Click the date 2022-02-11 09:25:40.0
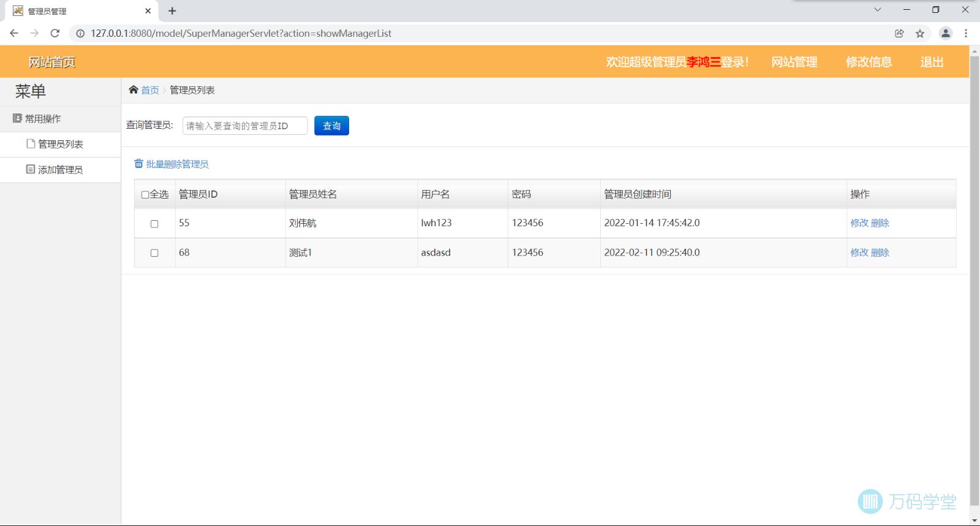 652,253
